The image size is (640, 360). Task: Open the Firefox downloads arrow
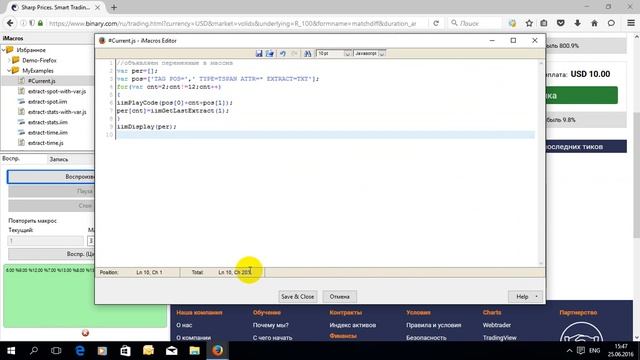coord(577,23)
